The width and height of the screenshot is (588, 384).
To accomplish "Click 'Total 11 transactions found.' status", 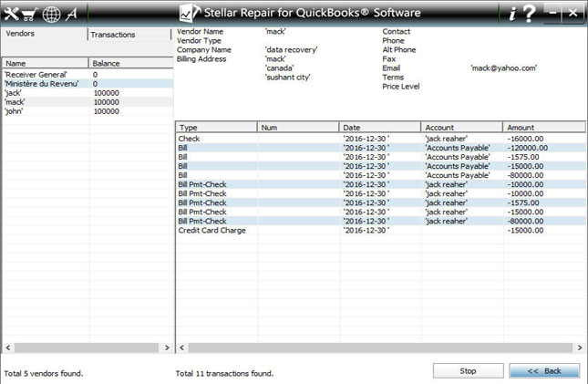I will click(x=224, y=373).
